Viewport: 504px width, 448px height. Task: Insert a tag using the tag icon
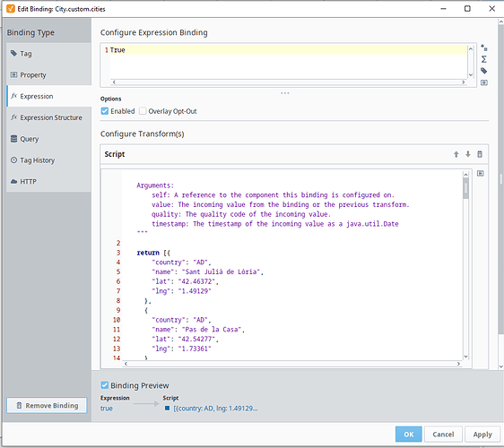(x=483, y=71)
